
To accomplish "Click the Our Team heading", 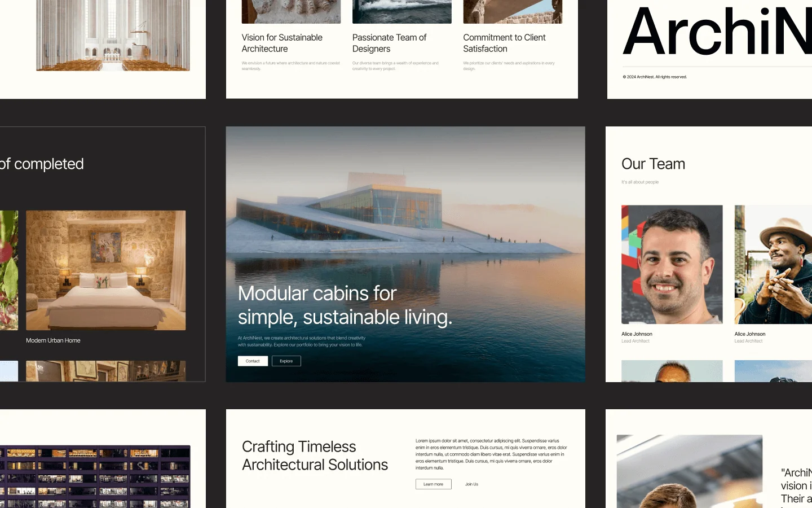I will pos(653,164).
